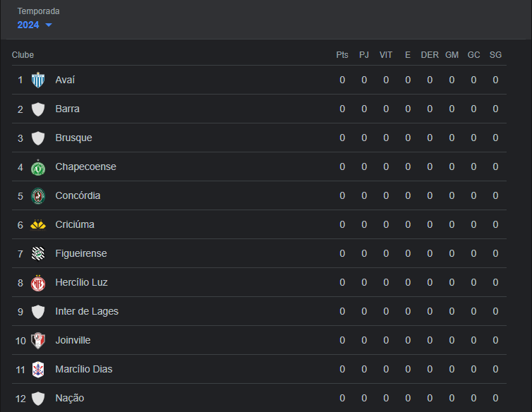Click the Concórdia club crest icon

tap(38, 196)
